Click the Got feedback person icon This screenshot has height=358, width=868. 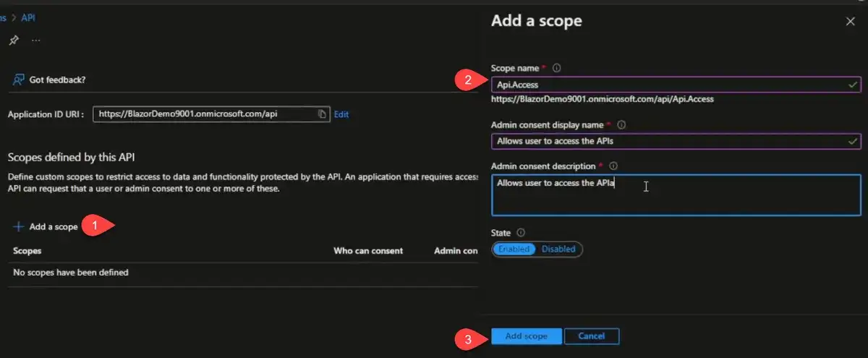click(20, 80)
